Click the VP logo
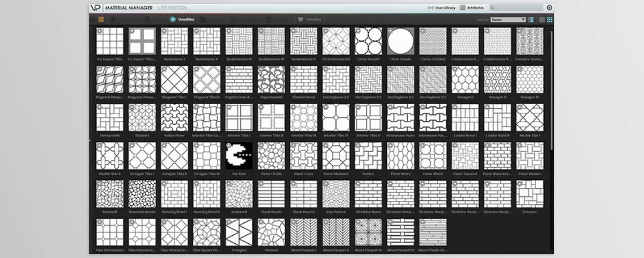Screen dimensions: 644x258 click(96, 8)
